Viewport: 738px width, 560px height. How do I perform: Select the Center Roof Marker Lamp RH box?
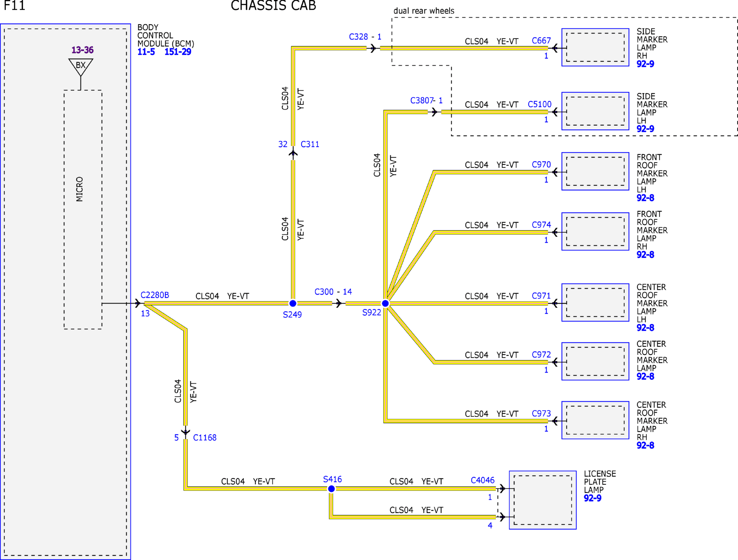[595, 420]
